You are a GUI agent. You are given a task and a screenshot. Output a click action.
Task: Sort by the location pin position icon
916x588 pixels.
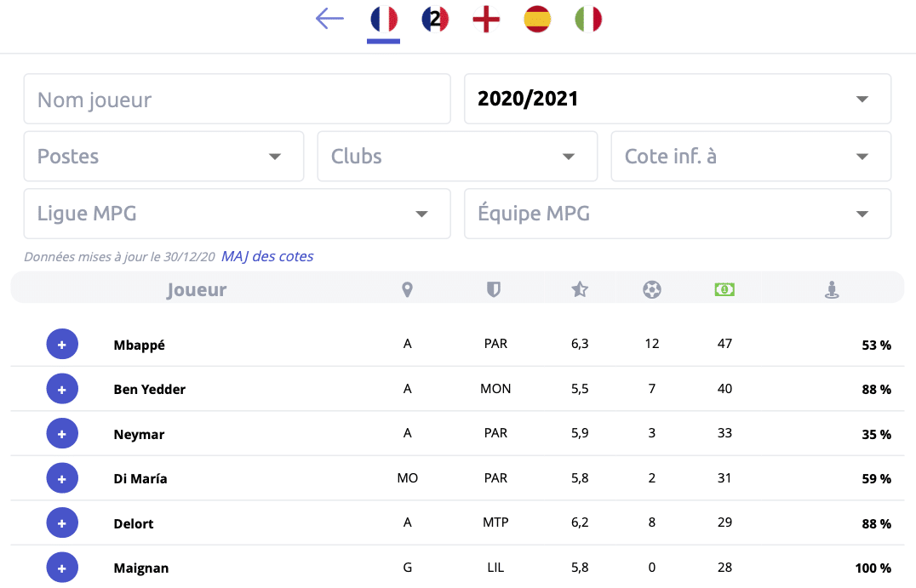point(407,289)
